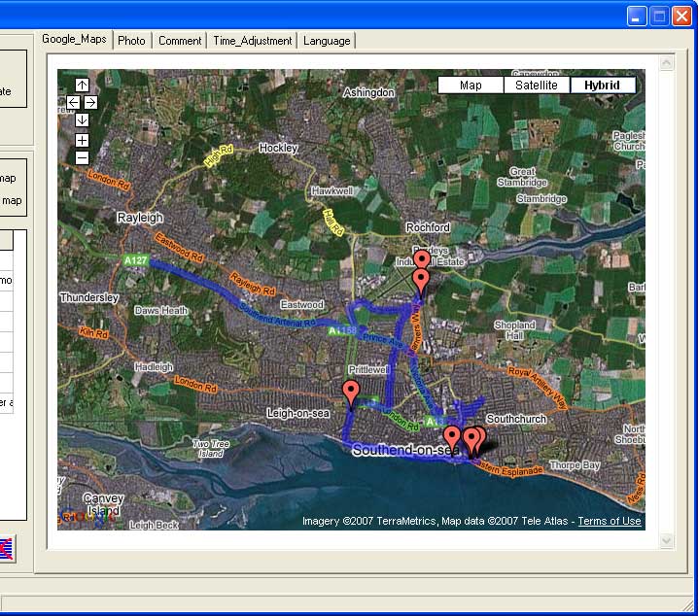Pan the map up with the arrow
This screenshot has height=616, width=698.
click(x=82, y=85)
